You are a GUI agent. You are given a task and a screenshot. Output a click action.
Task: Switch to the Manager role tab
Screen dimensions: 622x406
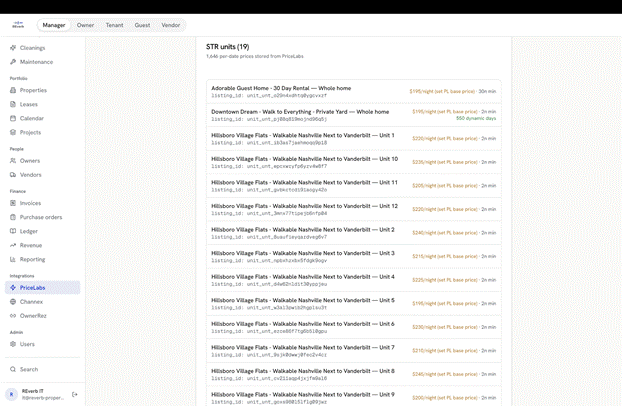coord(54,25)
